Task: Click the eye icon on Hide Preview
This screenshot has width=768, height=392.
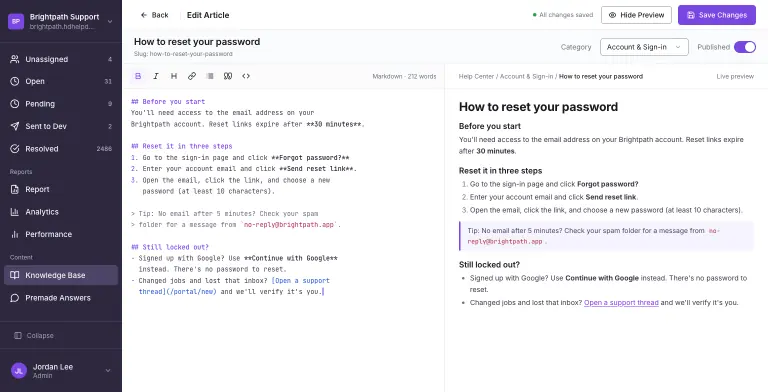Action: (x=612, y=15)
